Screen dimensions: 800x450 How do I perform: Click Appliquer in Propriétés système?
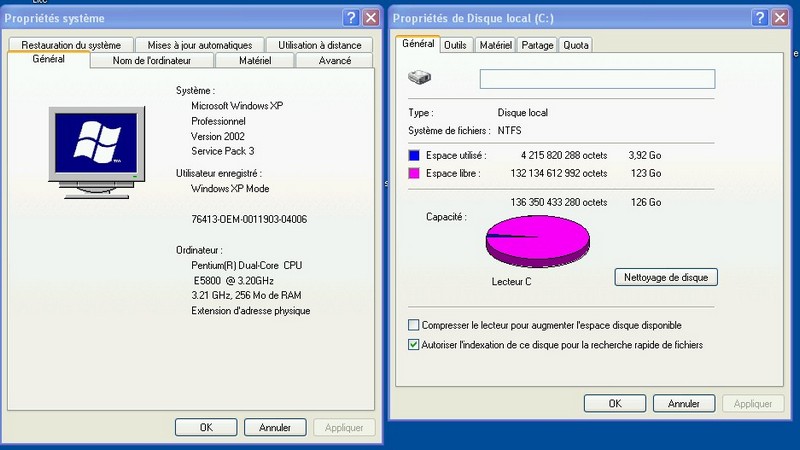tap(344, 428)
